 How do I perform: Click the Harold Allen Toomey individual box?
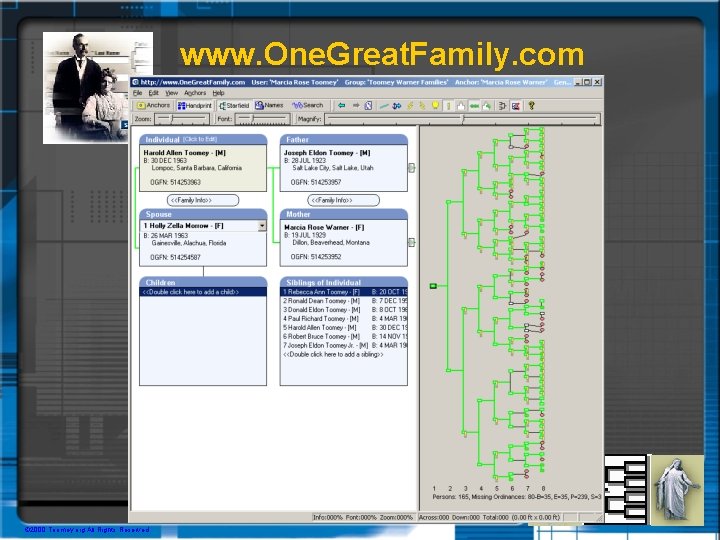[203, 168]
